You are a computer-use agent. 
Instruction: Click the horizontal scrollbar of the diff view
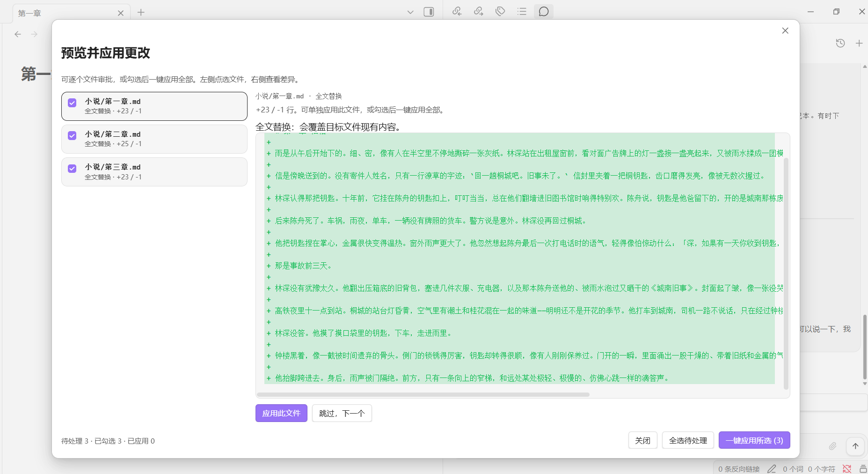(x=423, y=394)
